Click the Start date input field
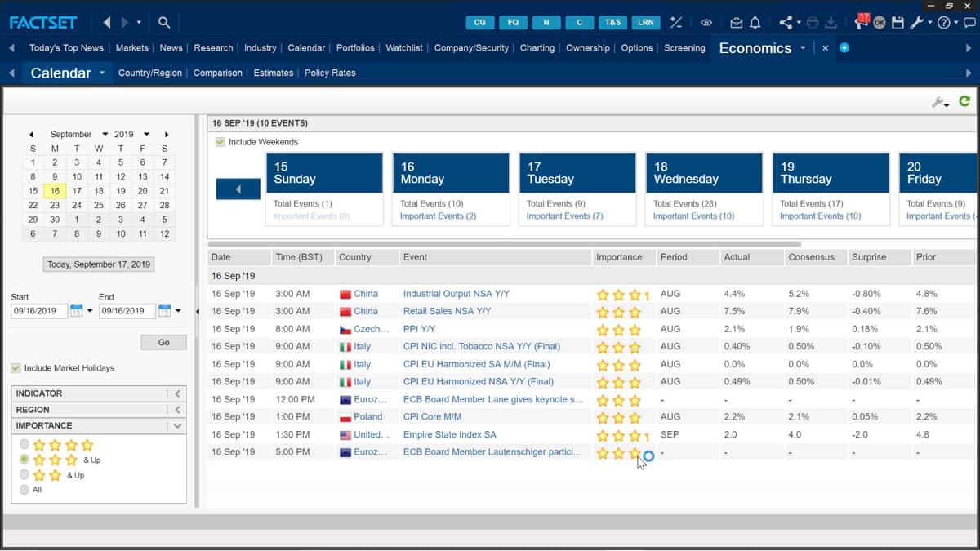This screenshot has height=551, width=980. pos(38,311)
